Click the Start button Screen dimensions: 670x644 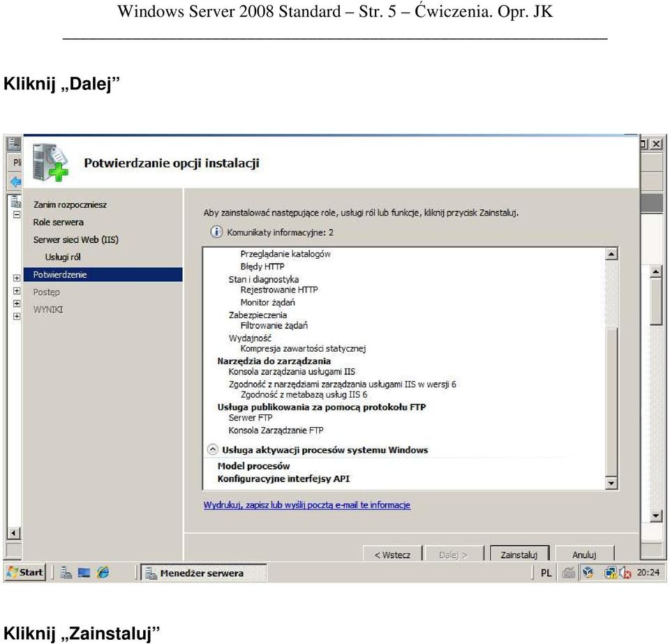(x=26, y=572)
